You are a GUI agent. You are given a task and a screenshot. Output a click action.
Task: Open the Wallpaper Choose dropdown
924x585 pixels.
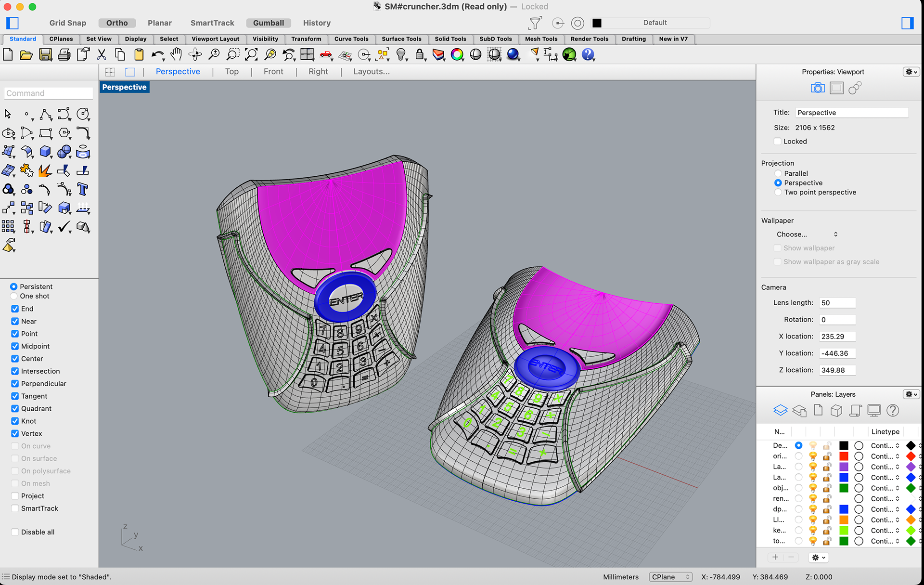tap(807, 234)
